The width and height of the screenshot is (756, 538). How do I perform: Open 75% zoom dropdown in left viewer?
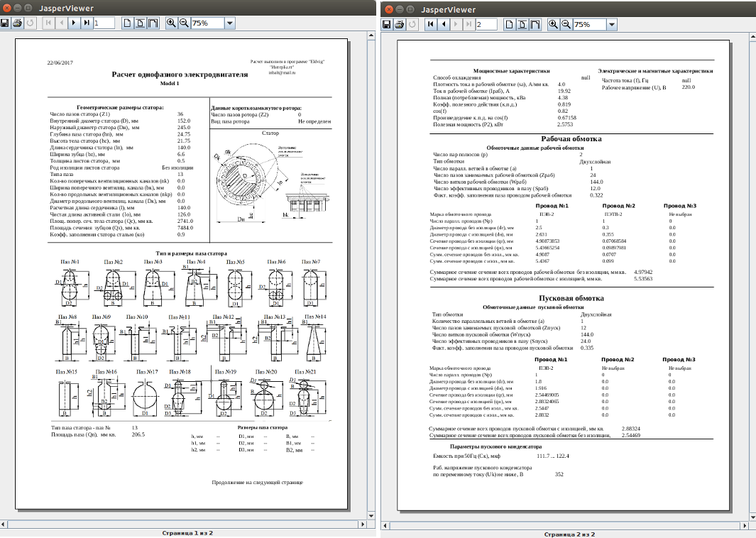point(229,23)
